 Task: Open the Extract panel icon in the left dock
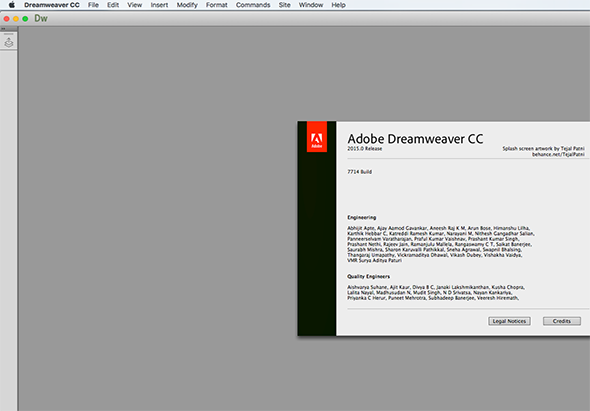pos(9,43)
